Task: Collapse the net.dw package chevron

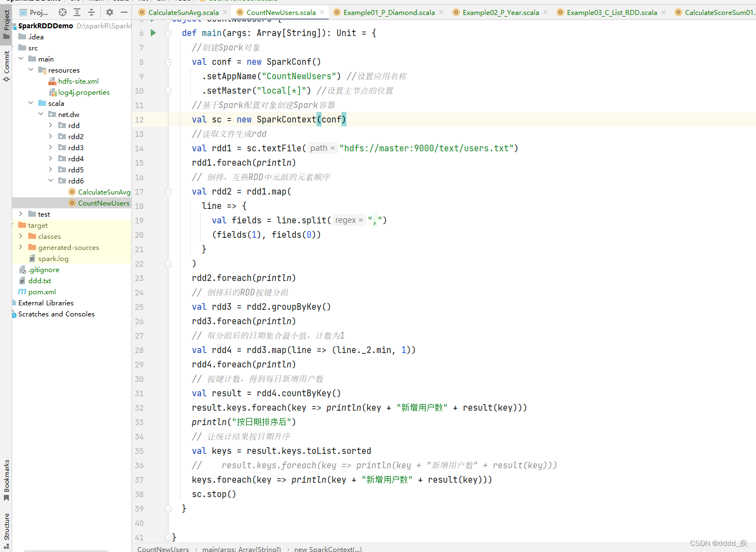Action: click(41, 114)
